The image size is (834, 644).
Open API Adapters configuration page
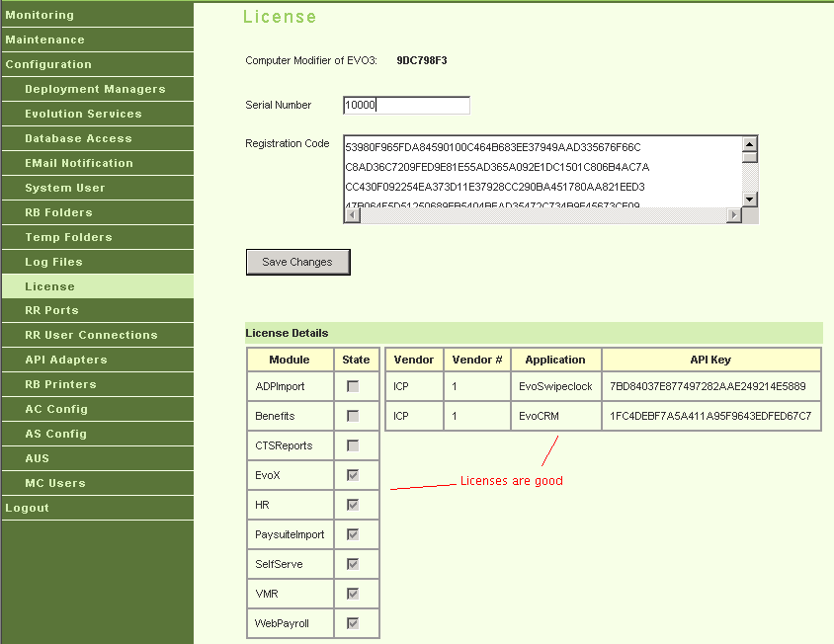point(65,360)
